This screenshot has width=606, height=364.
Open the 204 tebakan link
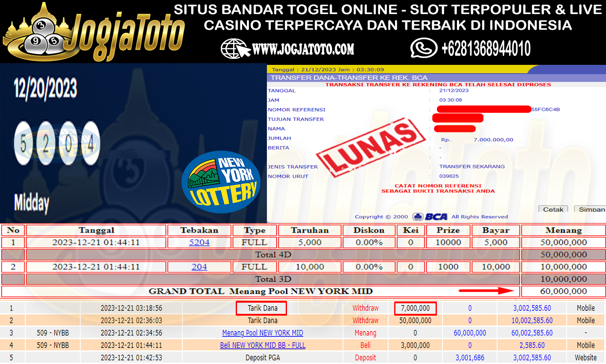point(199,267)
